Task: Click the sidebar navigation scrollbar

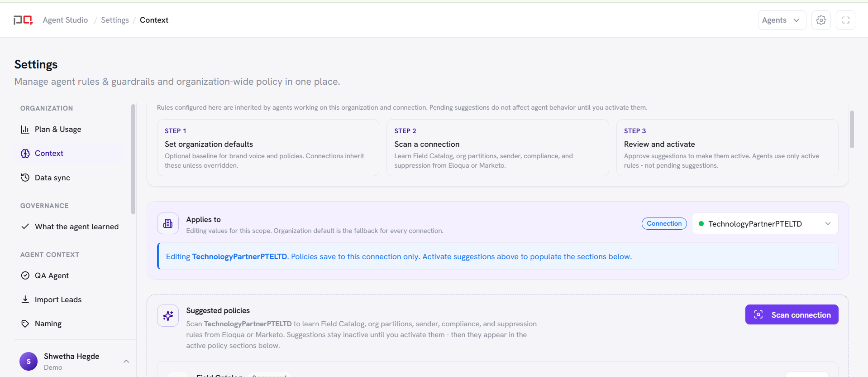Action: (x=133, y=159)
